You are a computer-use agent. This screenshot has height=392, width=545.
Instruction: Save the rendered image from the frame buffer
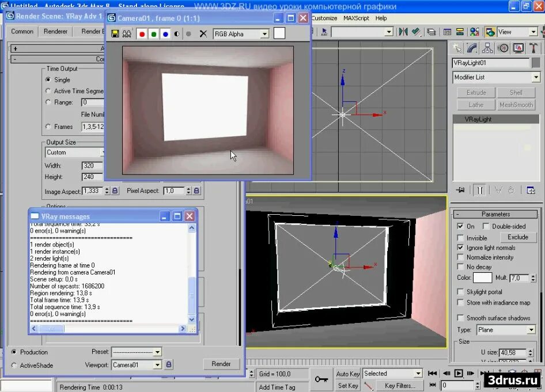point(115,33)
